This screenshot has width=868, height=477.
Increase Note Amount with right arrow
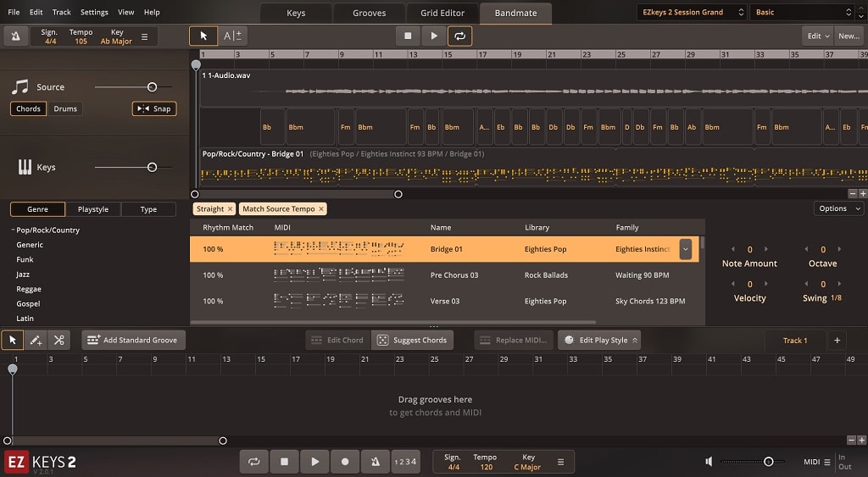click(x=766, y=249)
